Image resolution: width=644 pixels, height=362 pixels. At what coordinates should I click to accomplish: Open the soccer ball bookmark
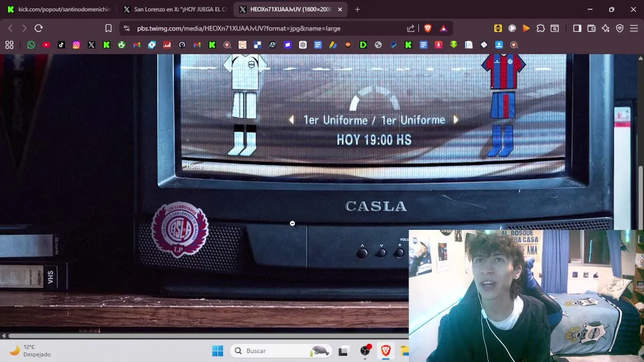(x=122, y=45)
